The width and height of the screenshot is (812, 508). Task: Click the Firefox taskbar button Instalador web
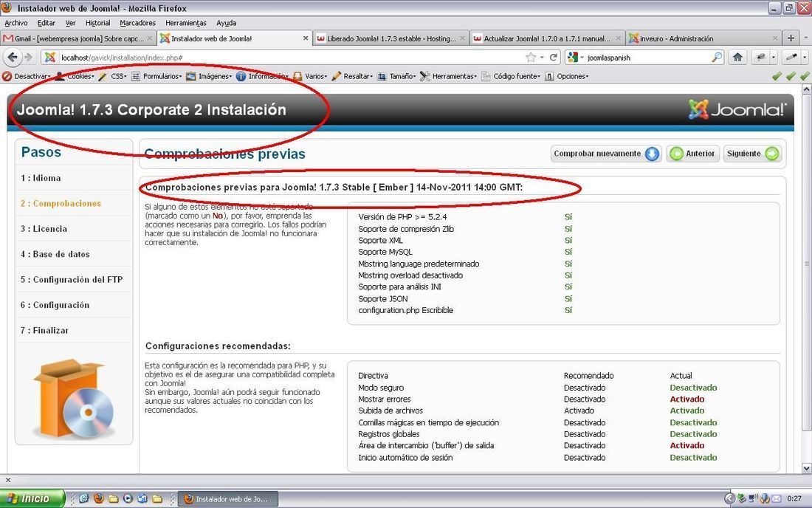click(228, 498)
